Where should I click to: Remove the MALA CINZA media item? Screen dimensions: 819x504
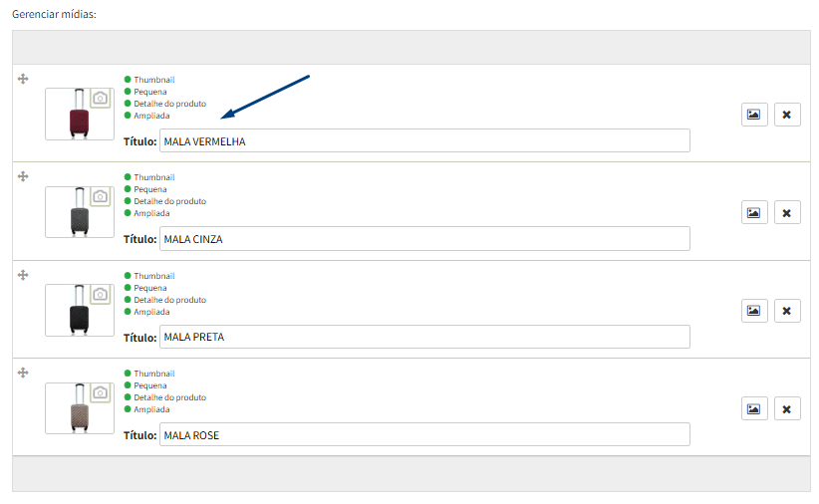click(786, 212)
